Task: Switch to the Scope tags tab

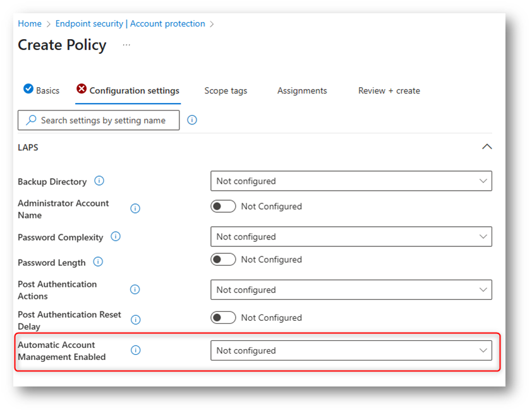Action: tap(226, 91)
